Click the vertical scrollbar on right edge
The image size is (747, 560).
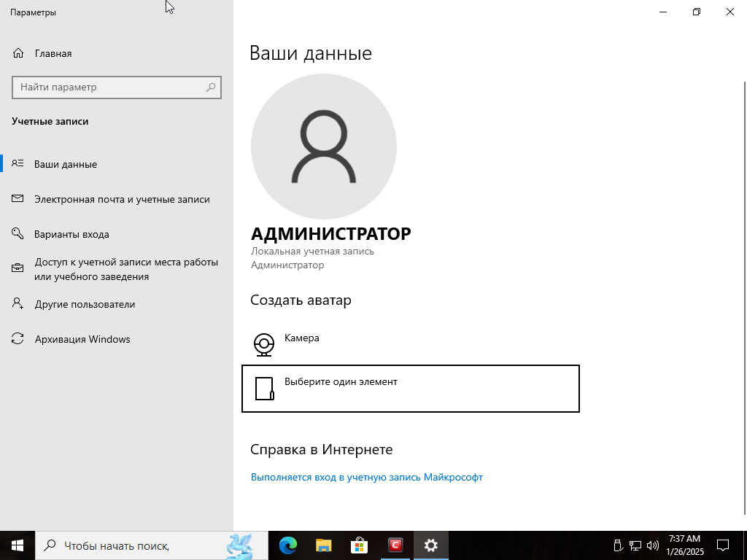point(744,297)
